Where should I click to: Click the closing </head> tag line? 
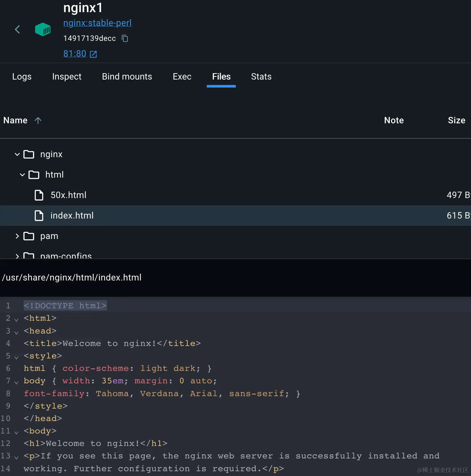click(x=43, y=418)
